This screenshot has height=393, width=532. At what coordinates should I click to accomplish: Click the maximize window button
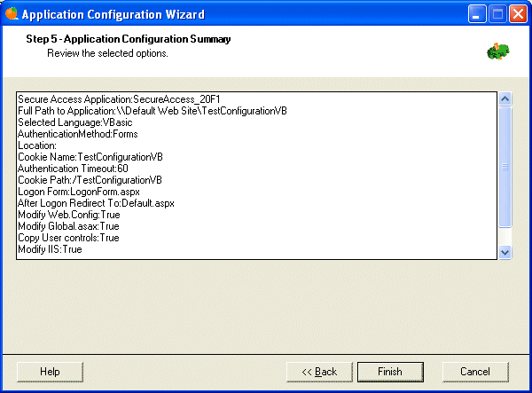click(x=497, y=14)
